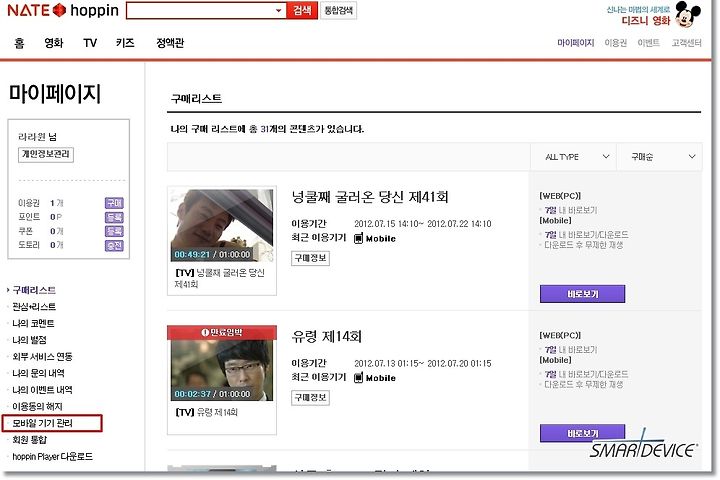Open the 이용권 link in the top-right menu
Viewport: 720px width, 480px height.
[615, 43]
